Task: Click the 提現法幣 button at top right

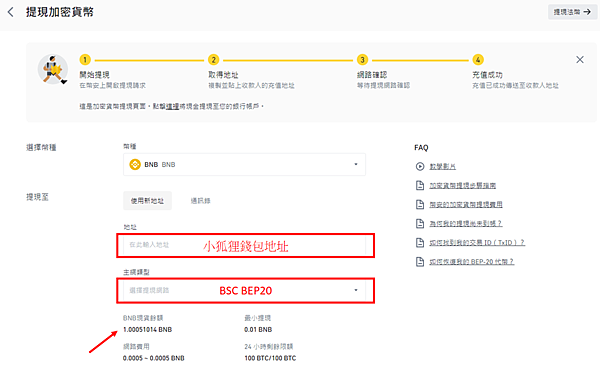Action: point(572,12)
